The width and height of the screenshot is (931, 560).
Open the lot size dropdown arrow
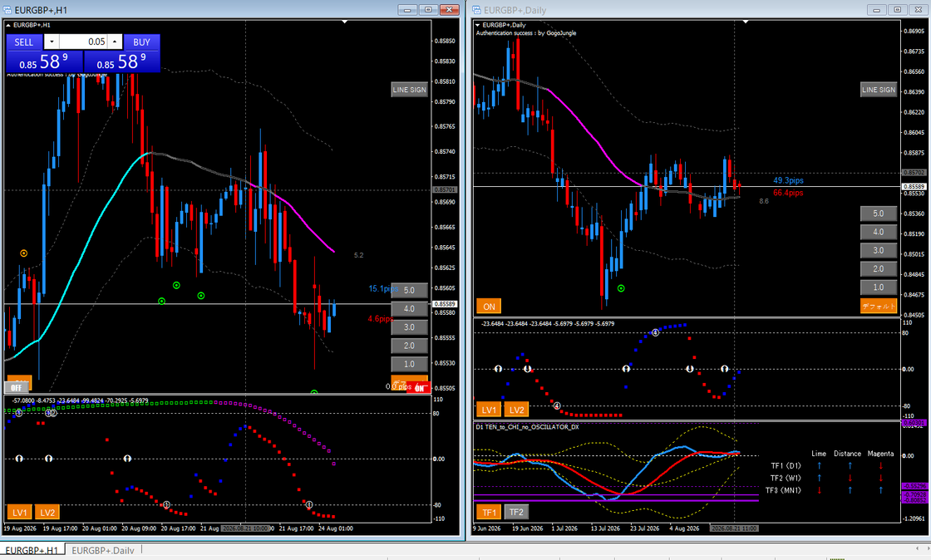(52, 42)
